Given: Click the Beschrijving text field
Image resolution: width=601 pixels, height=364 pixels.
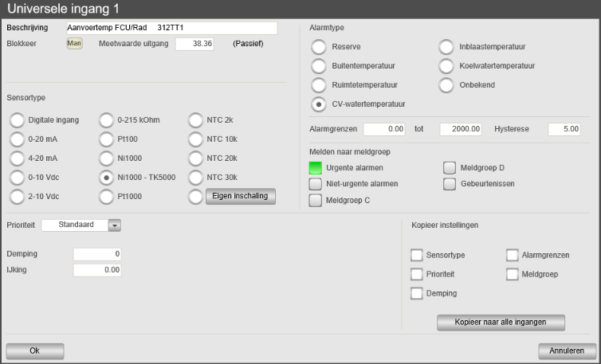Looking at the screenshot, I should coord(170,28).
